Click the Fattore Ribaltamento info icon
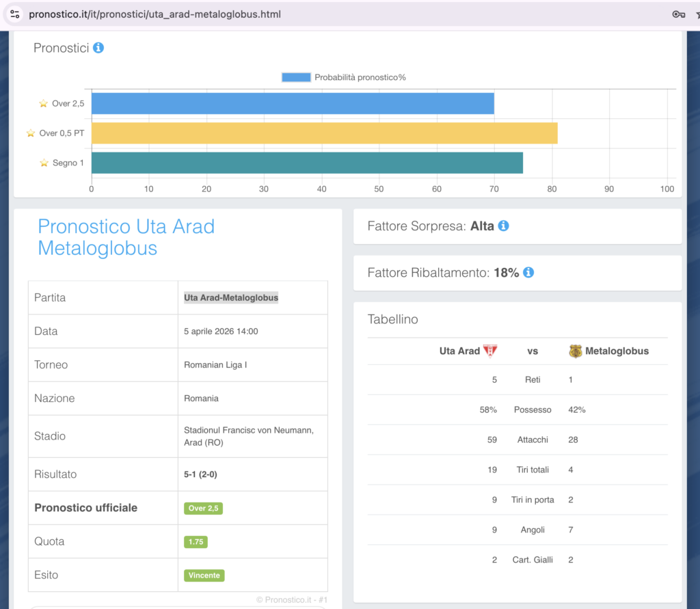 tap(528, 272)
